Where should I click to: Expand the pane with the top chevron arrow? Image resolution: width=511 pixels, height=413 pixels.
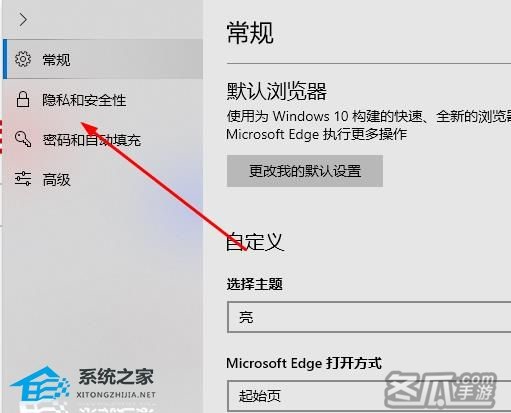(23, 20)
